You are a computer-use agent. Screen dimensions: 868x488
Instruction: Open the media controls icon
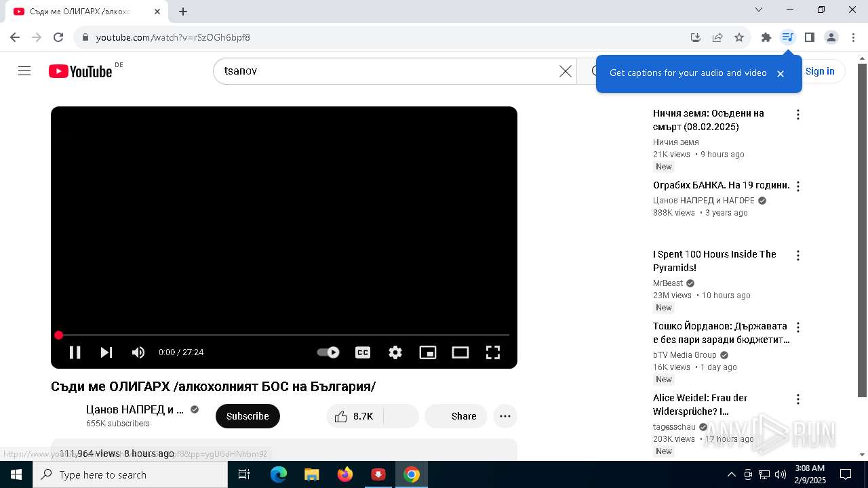click(x=788, y=37)
